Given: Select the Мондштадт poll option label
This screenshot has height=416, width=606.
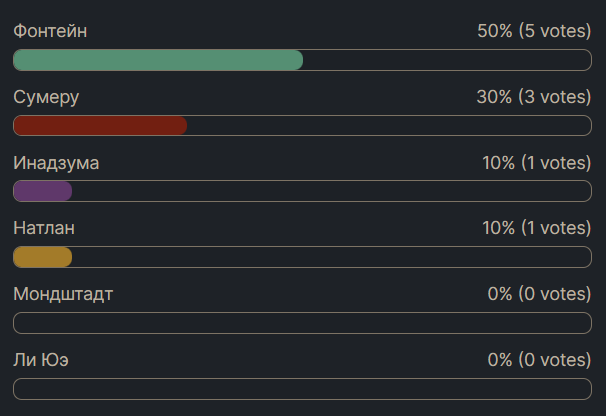Looking at the screenshot, I should (x=63, y=294).
